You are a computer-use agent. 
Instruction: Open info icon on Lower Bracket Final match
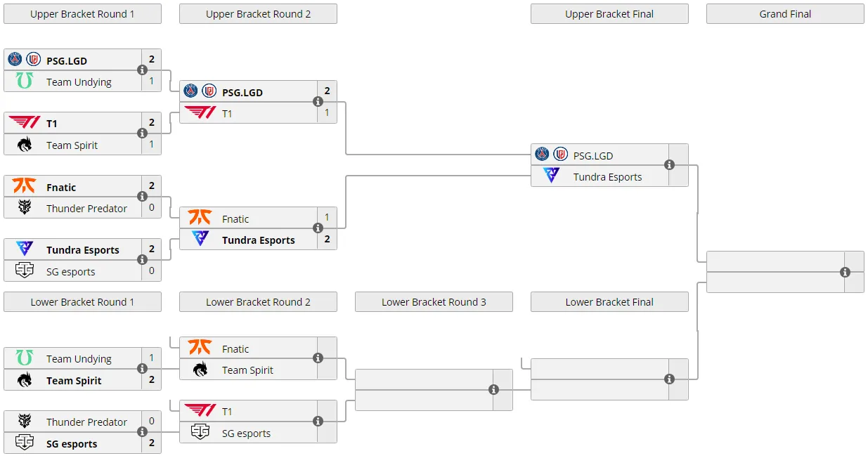click(x=669, y=379)
